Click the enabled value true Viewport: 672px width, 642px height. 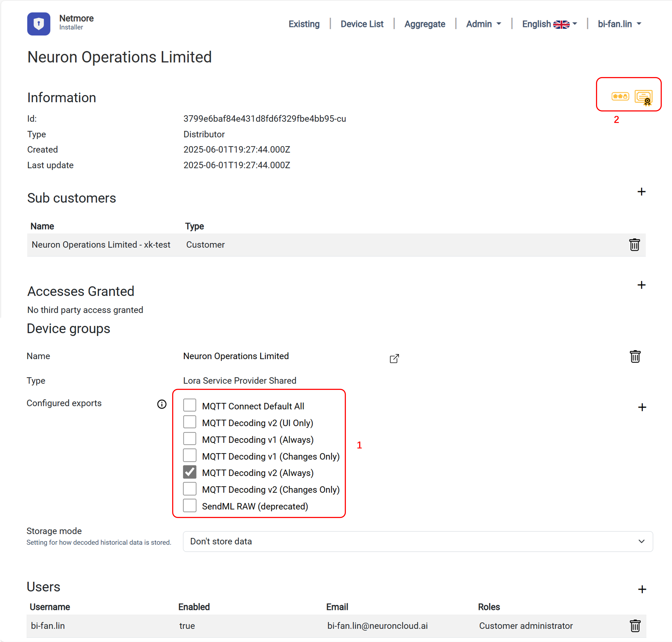point(187,626)
